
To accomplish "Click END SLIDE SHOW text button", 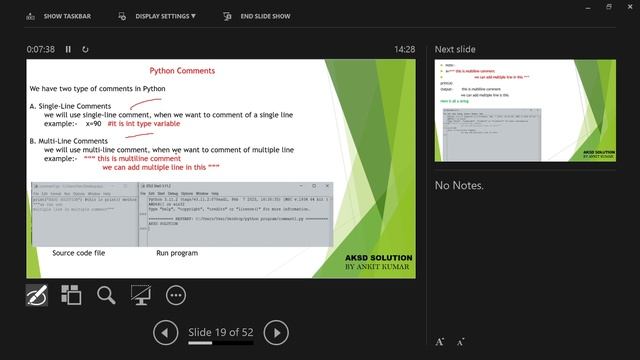I will (265, 16).
